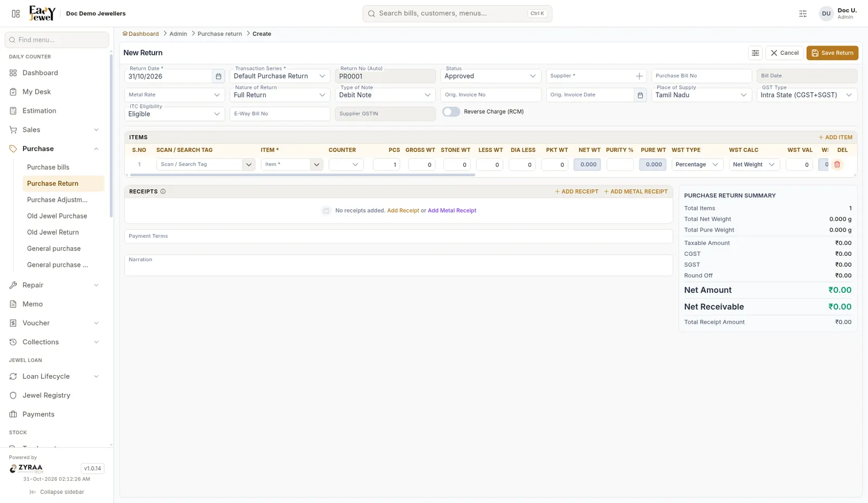Open My Desk in sidebar
Viewport: 868px width, 503px height.
point(57,92)
